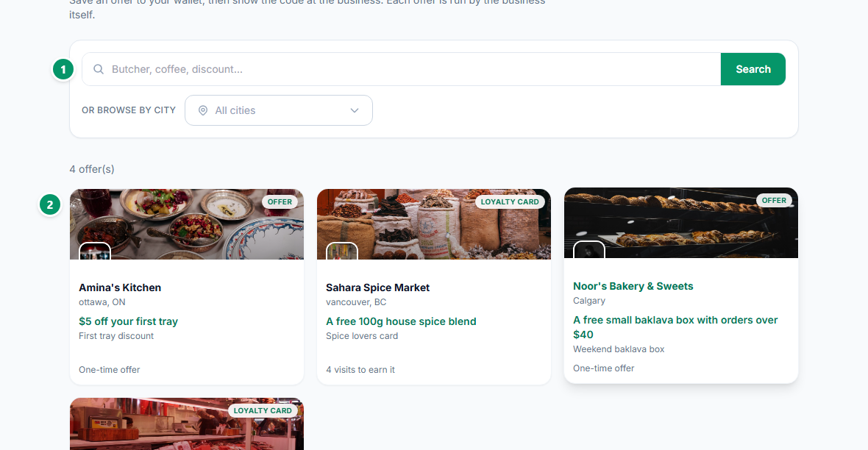Select the free 100g house spice blend offer

[401, 321]
